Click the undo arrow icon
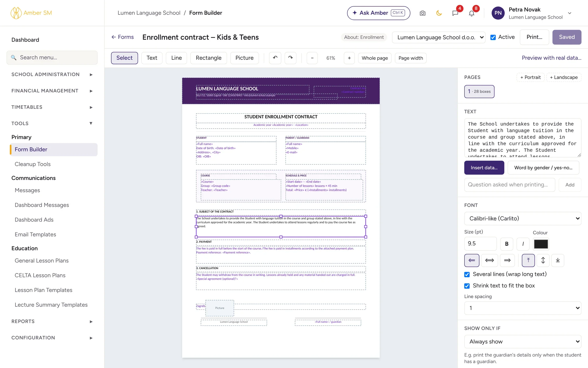Image resolution: width=588 pixels, height=368 pixels. [x=275, y=58]
